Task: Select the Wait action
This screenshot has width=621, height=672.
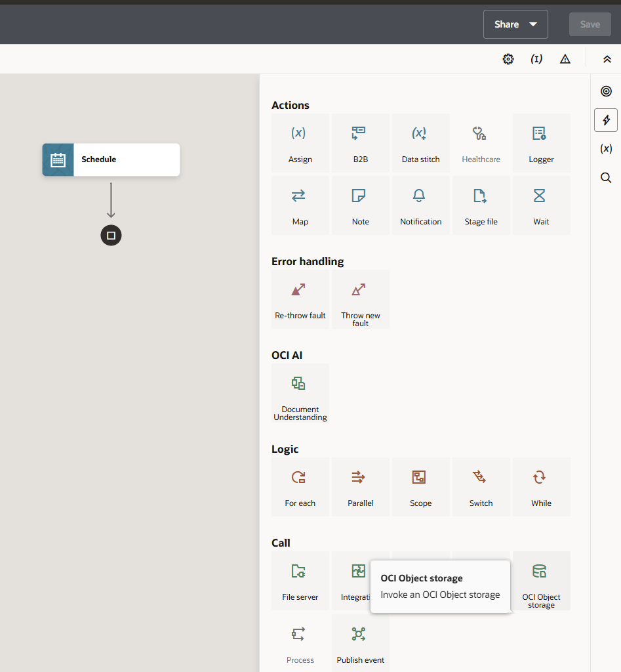Action: tap(541, 205)
